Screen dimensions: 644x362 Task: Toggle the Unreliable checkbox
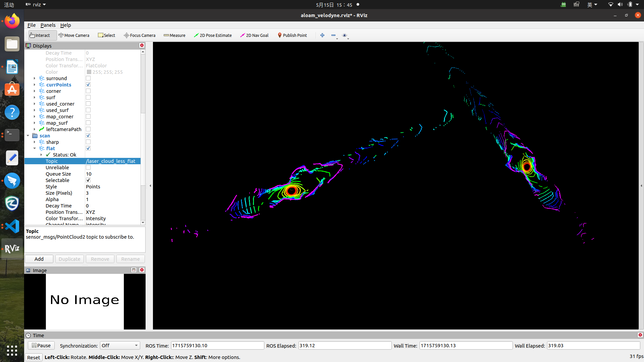(x=88, y=167)
